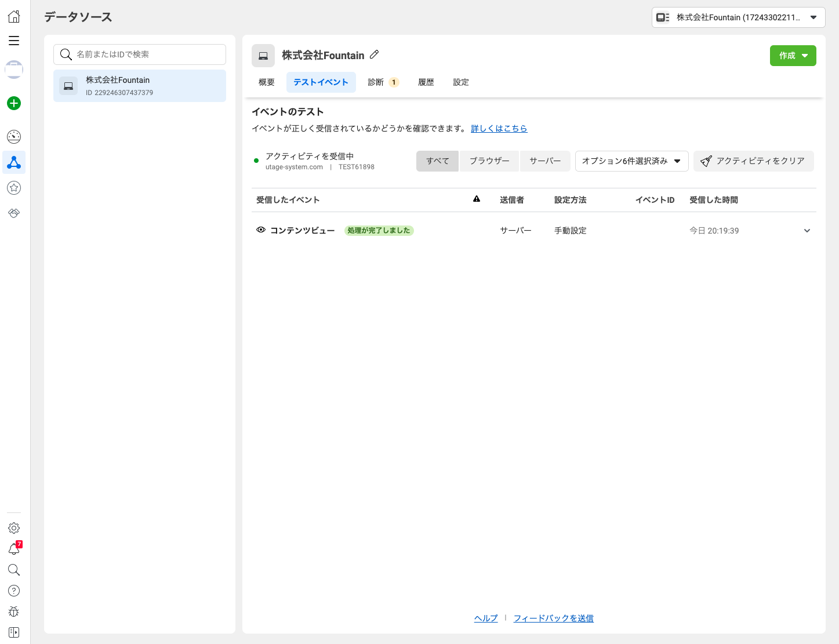Open the business account selector dropdown

(x=738, y=17)
